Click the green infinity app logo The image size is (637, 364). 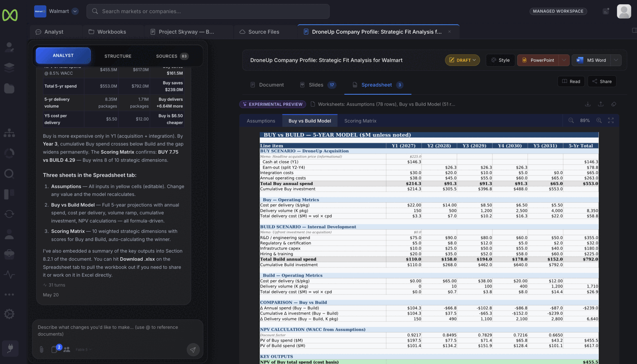click(x=10, y=15)
